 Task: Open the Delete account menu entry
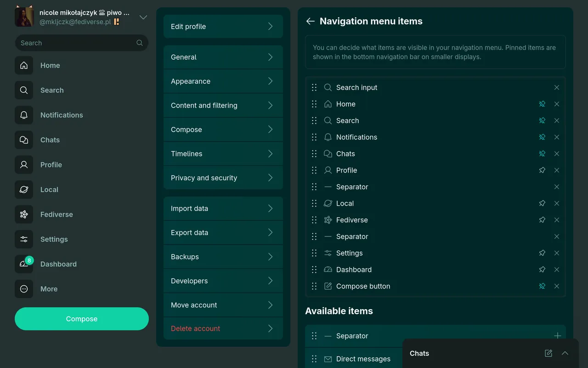tap(223, 328)
